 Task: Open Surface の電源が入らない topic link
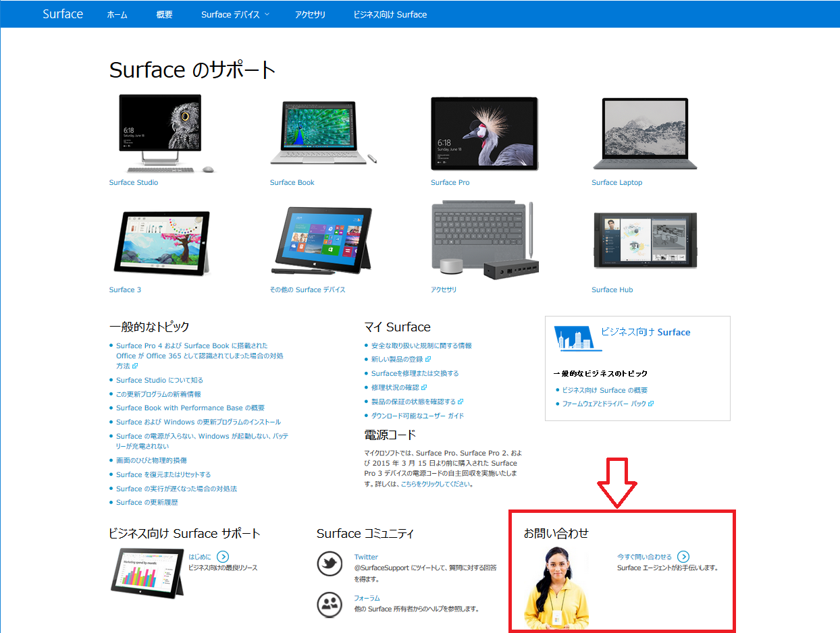pyautogui.click(x=203, y=441)
